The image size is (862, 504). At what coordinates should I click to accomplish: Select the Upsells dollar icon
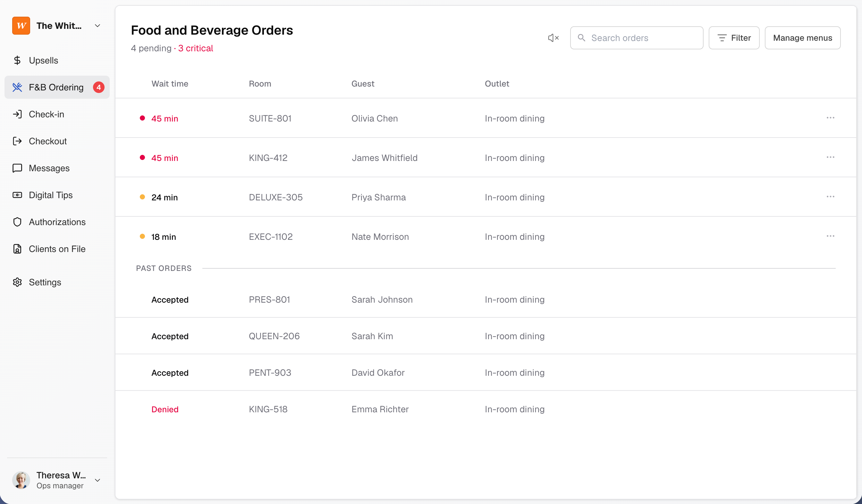pyautogui.click(x=17, y=60)
